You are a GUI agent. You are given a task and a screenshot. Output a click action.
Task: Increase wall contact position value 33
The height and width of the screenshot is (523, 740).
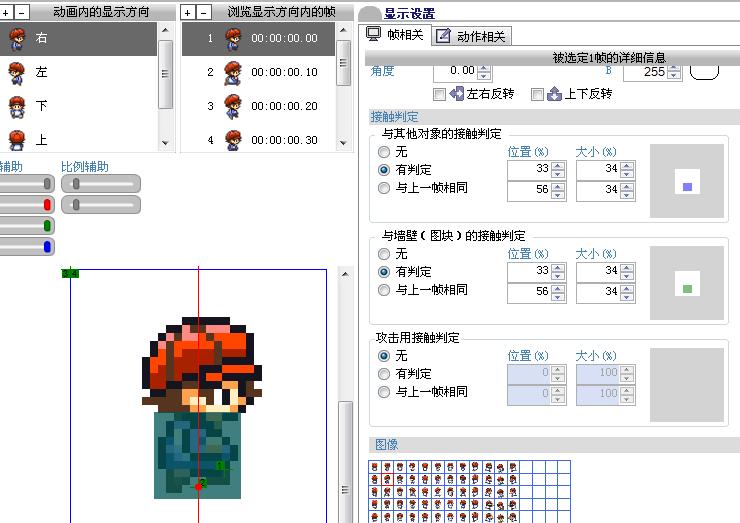(558, 268)
